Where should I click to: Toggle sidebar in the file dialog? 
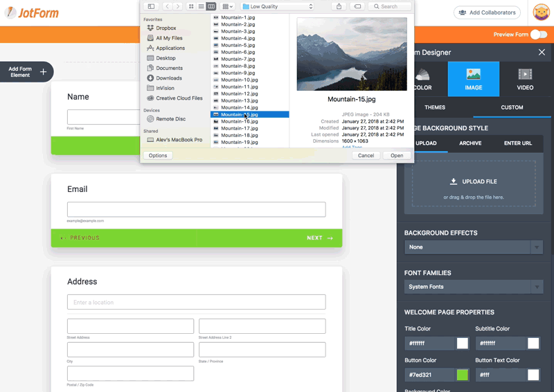tap(151, 6)
